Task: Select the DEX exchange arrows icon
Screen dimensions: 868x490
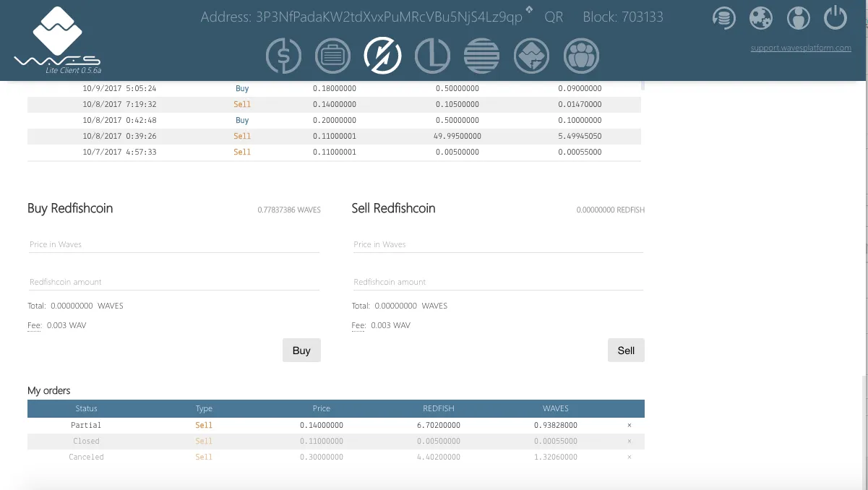Action: 382,56
